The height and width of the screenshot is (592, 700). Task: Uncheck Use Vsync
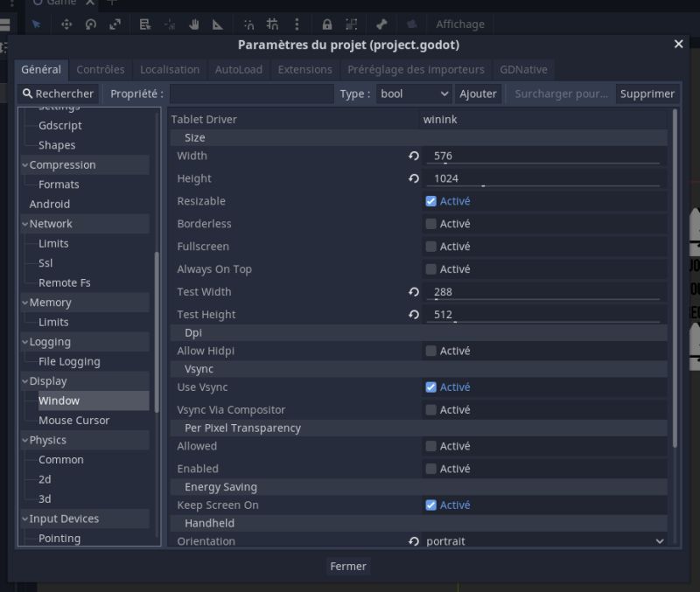pyautogui.click(x=430, y=387)
